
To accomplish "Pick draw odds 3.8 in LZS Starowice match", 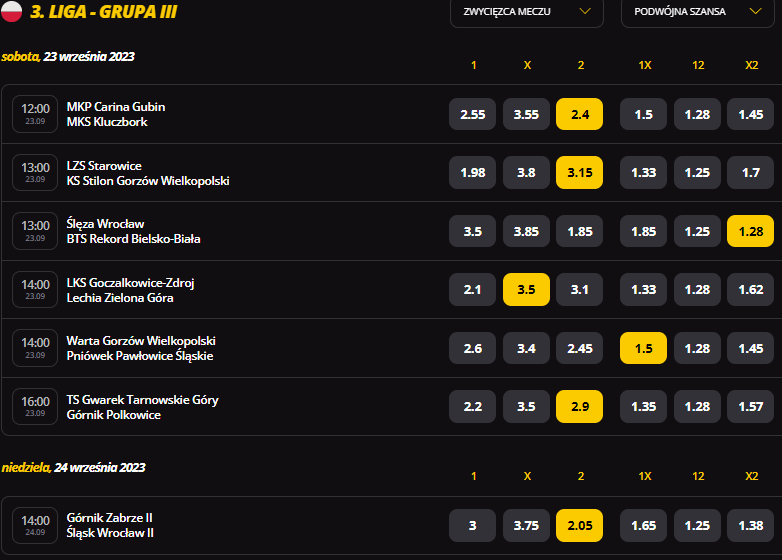I will coord(526,173).
